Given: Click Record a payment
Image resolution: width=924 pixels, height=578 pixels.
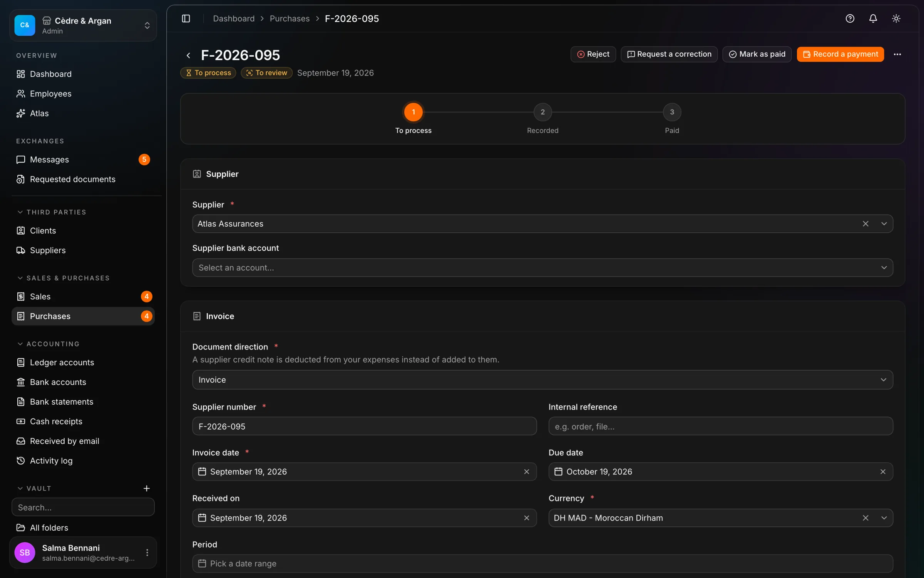Looking at the screenshot, I should coord(840,54).
